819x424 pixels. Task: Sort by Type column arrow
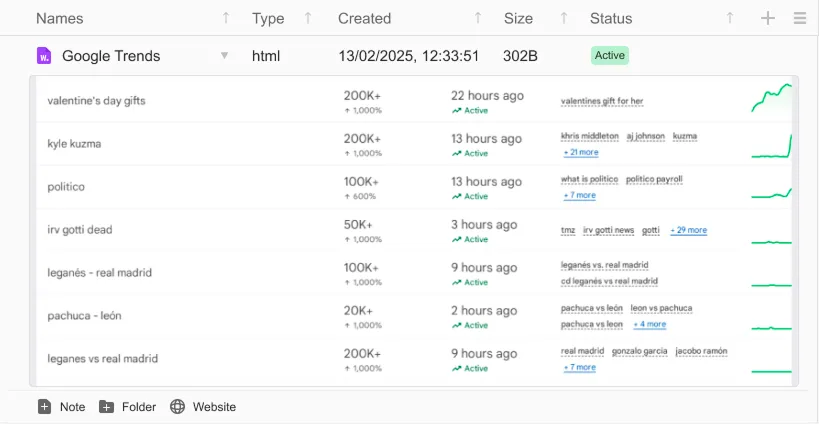[308, 18]
